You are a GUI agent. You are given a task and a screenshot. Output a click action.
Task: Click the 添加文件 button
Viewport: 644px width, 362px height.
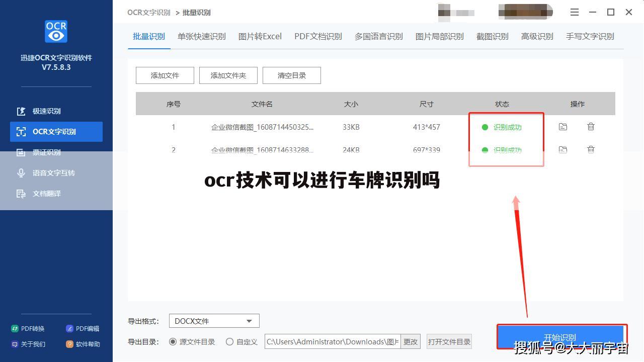[x=165, y=75]
